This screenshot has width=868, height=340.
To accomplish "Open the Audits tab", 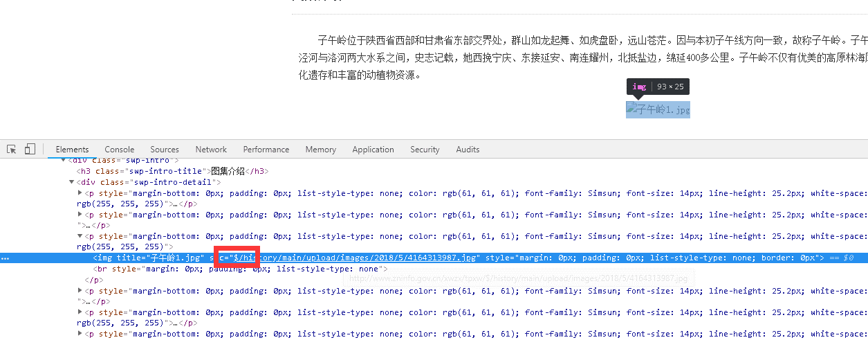I will coord(468,150).
